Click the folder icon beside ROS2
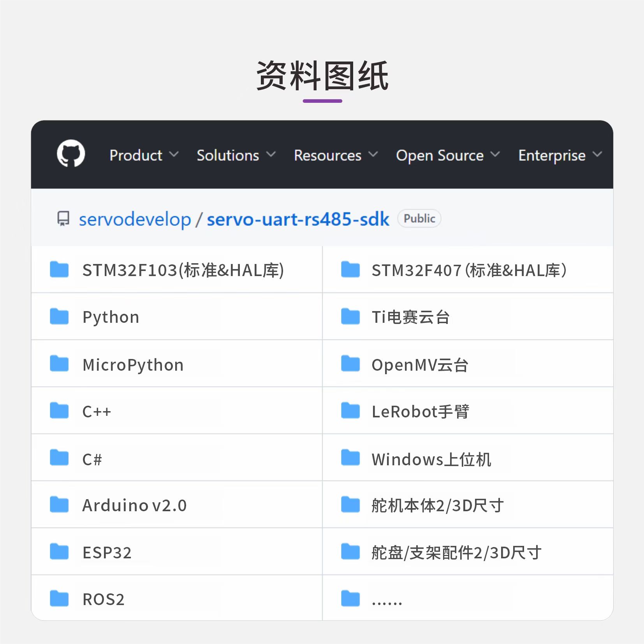The height and width of the screenshot is (644, 644). point(59,598)
